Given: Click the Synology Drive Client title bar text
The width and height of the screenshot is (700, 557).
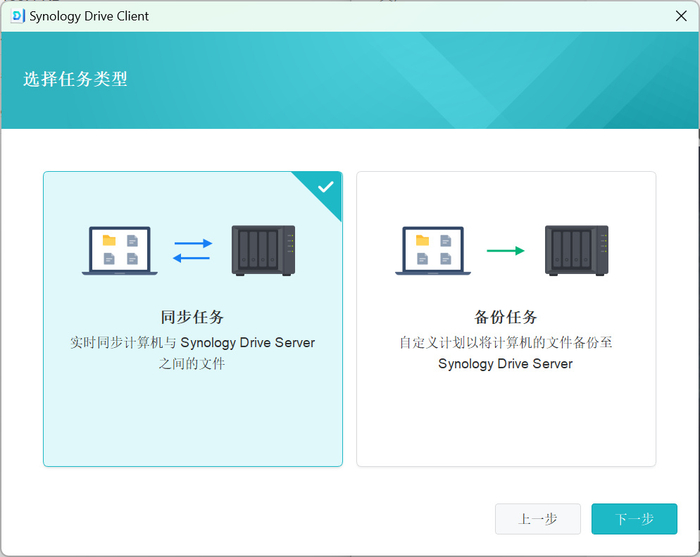Looking at the screenshot, I should point(89,17).
